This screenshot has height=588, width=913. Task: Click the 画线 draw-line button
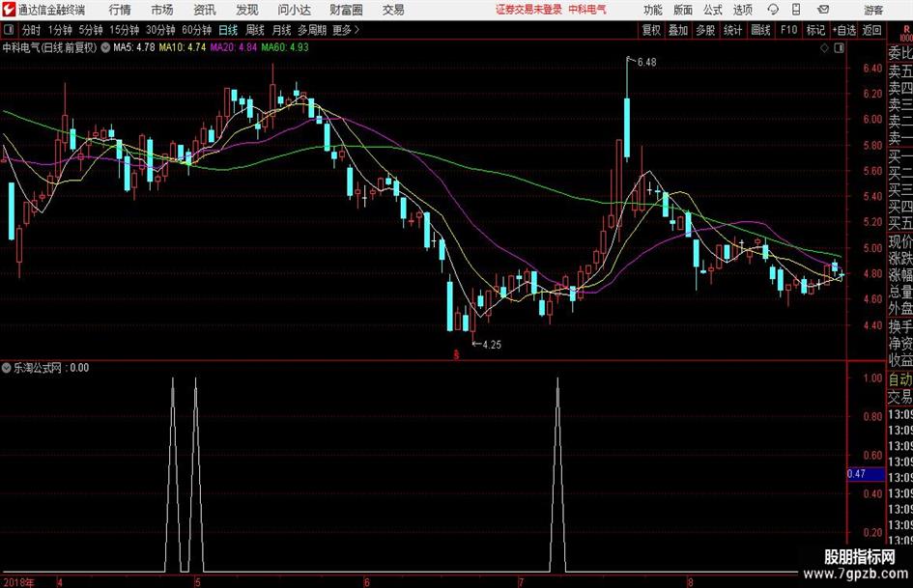tap(760, 30)
